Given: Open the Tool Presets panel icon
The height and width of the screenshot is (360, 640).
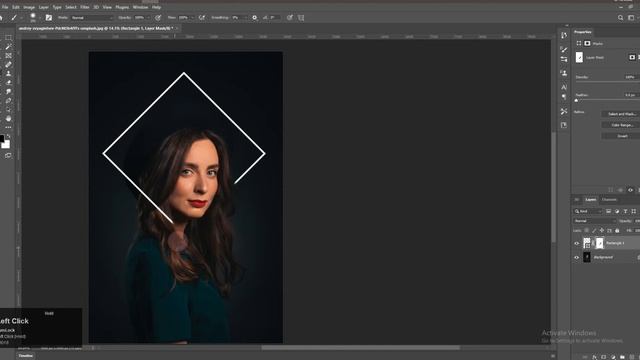Looking at the screenshot, I should point(564,111).
